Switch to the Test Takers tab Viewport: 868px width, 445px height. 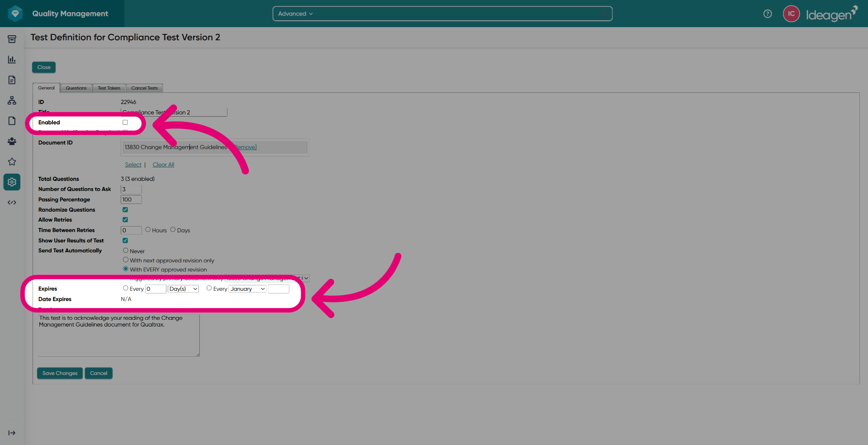[109, 88]
